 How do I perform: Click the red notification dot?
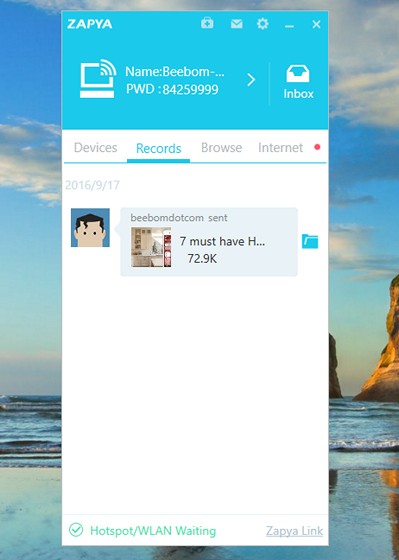(x=317, y=147)
